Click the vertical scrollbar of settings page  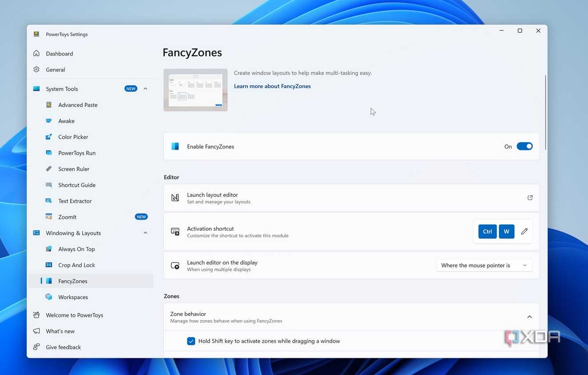[x=545, y=113]
